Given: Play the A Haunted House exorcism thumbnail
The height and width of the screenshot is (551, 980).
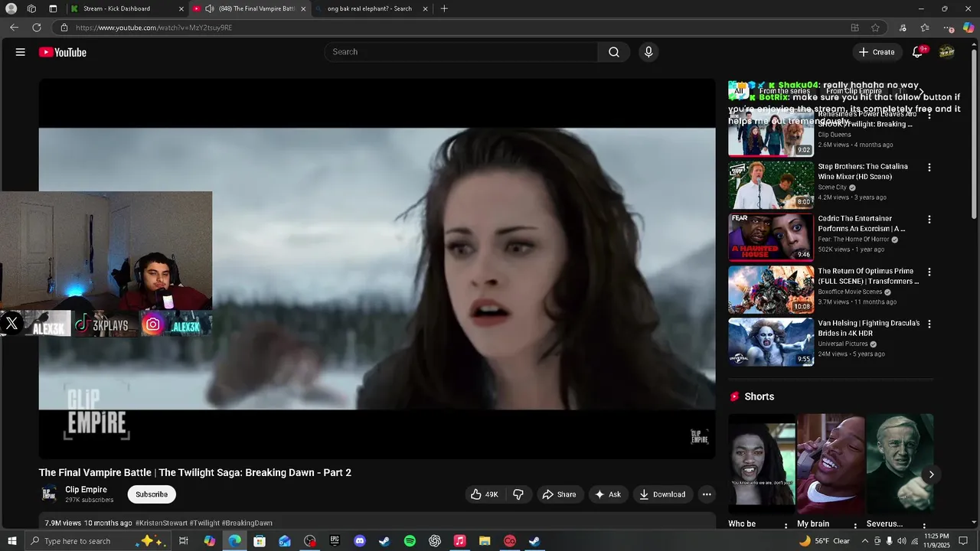Looking at the screenshot, I should 771,237.
